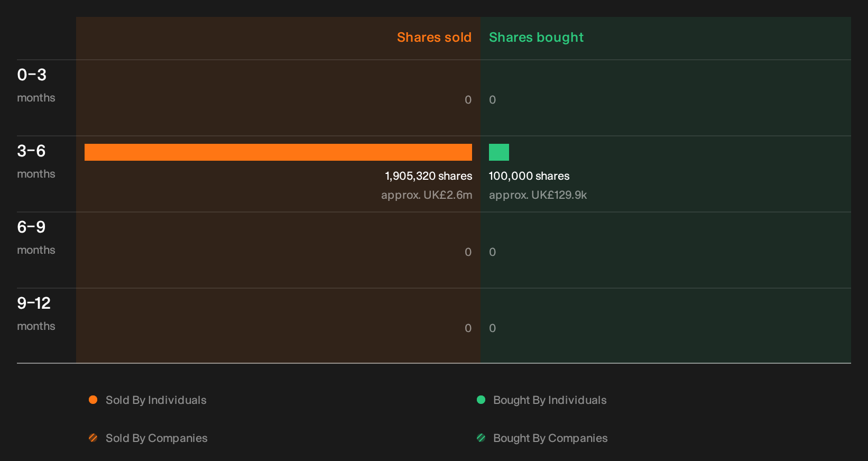Click Bought By Companies legend label
This screenshot has height=461, width=868.
(x=550, y=438)
